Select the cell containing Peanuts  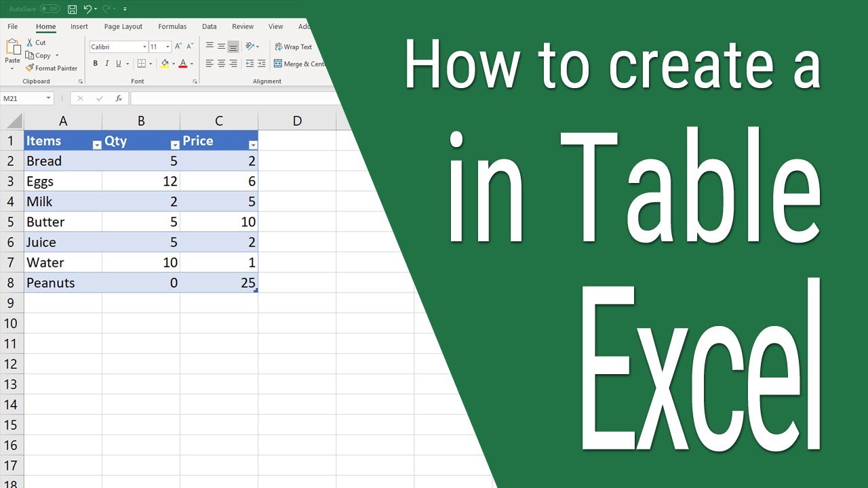(x=63, y=283)
